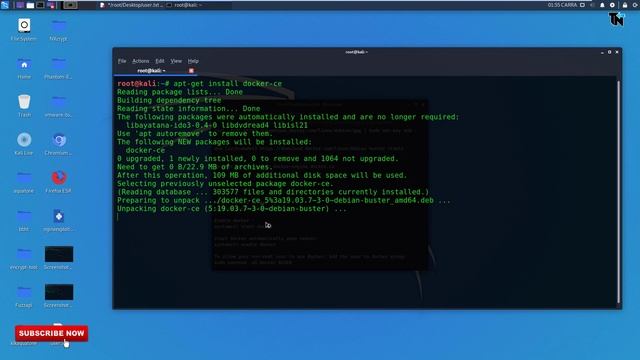This screenshot has width=640, height=360.
Task: Click the notification bell in system tray
Action: (x=602, y=5)
